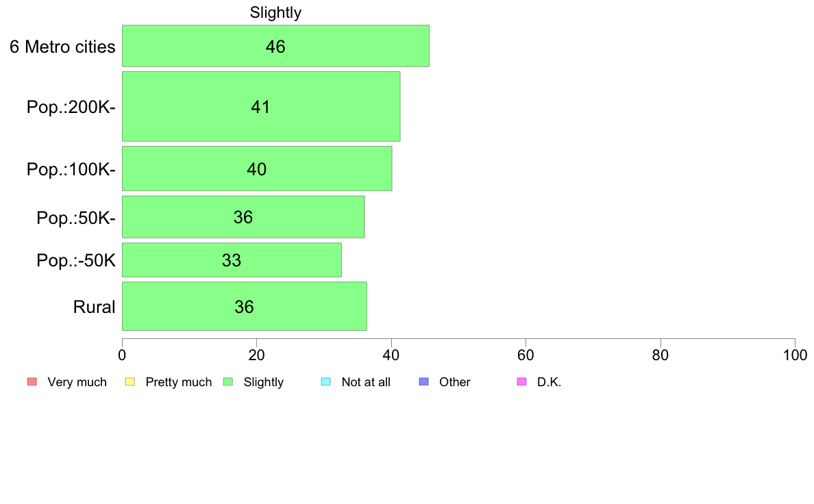Viewport: 814px width, 504px height.
Task: Click the green Slightly legend swatch
Action: click(228, 381)
